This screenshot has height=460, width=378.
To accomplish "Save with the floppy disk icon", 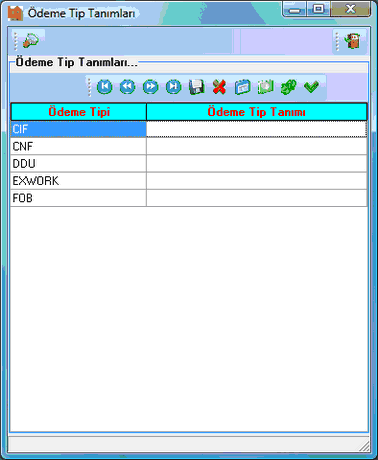I will [x=197, y=87].
